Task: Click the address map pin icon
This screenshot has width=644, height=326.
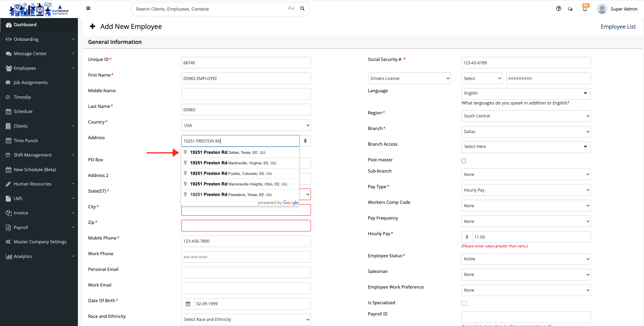Action: (305, 141)
